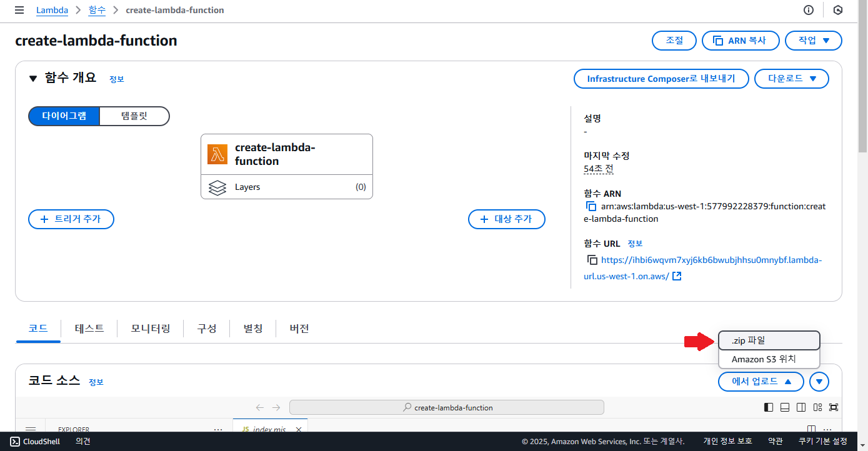This screenshot has height=451, width=868.
Task: Click the Copy ARN button
Action: point(741,41)
